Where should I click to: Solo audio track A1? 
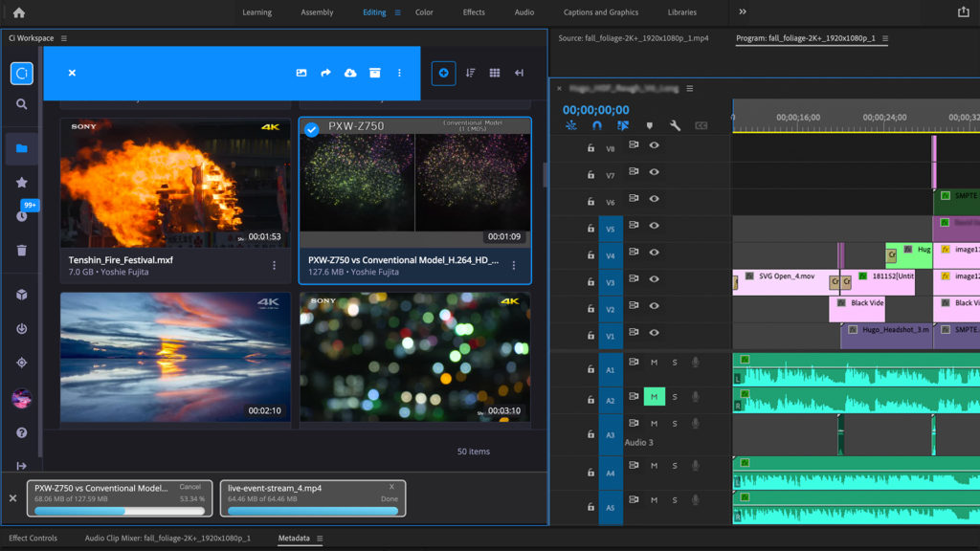675,363
